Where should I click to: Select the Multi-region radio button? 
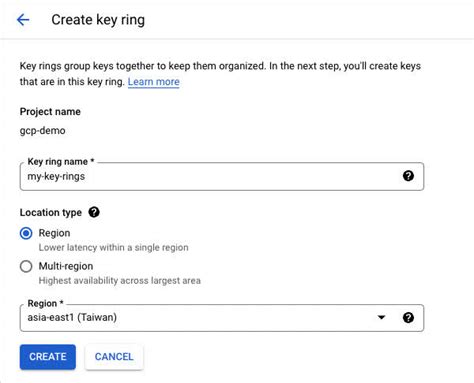pyautogui.click(x=26, y=266)
